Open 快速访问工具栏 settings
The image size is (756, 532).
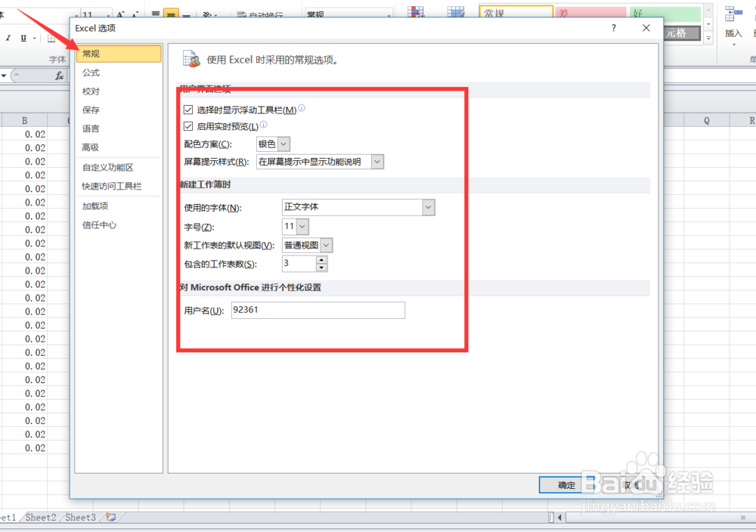point(111,186)
